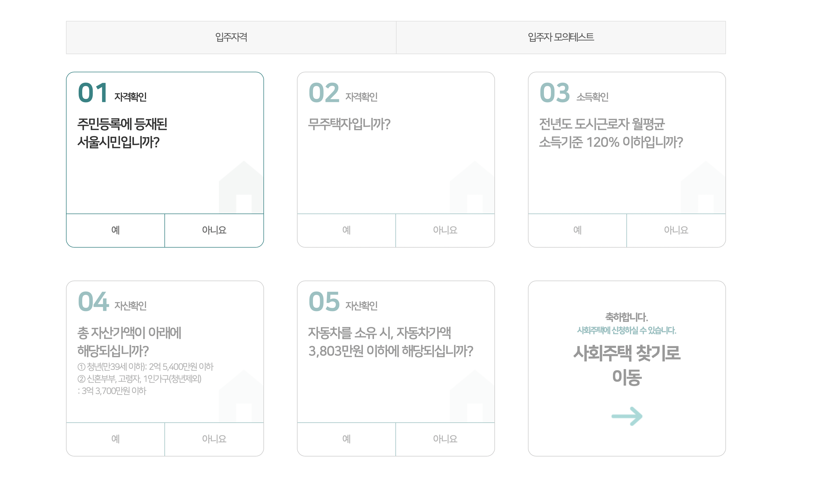The image size is (820, 504).
Task: Answer 예 on question 01
Action: point(115,230)
